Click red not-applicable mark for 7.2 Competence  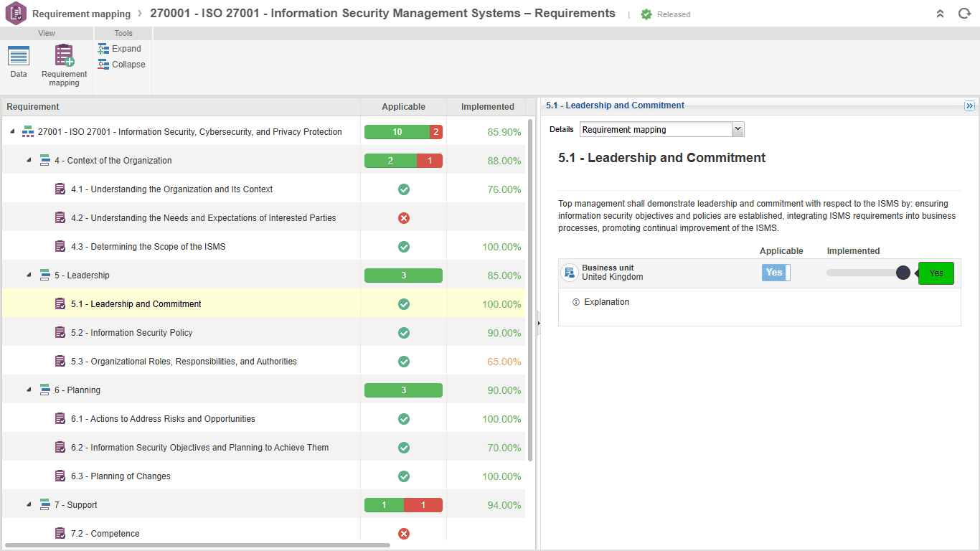tap(404, 534)
